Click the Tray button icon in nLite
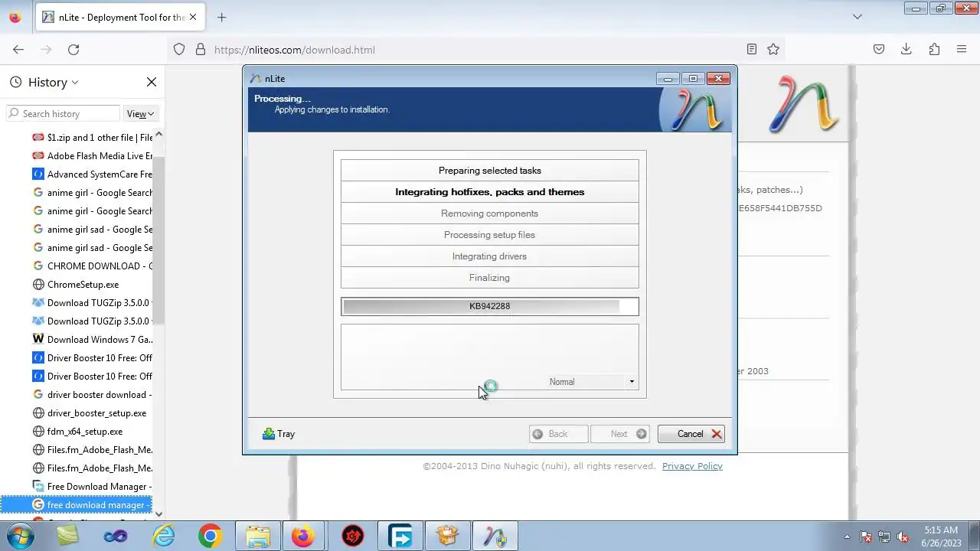The width and height of the screenshot is (980, 551). click(x=269, y=434)
